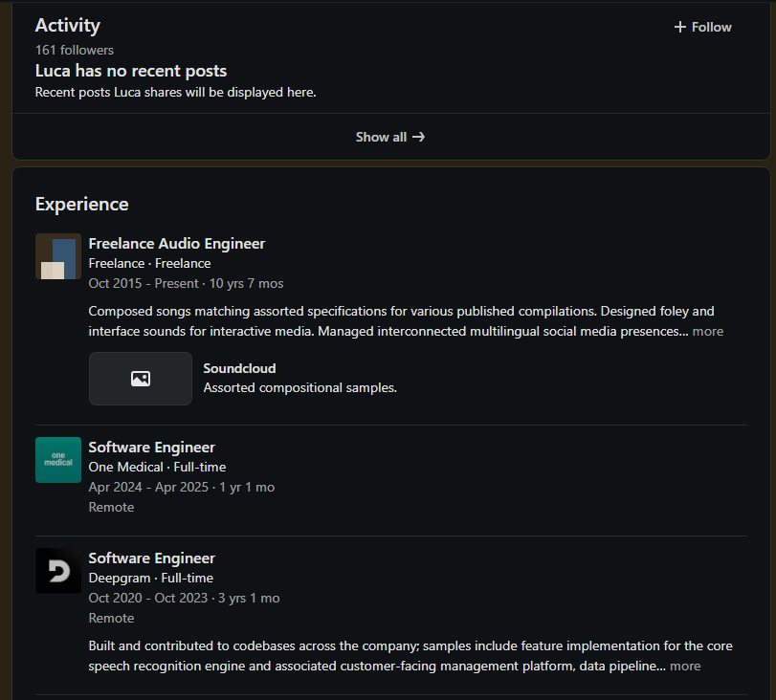Expand Freelance Audio Engineer description with more
Image resolution: width=776 pixels, height=700 pixels.
point(708,332)
